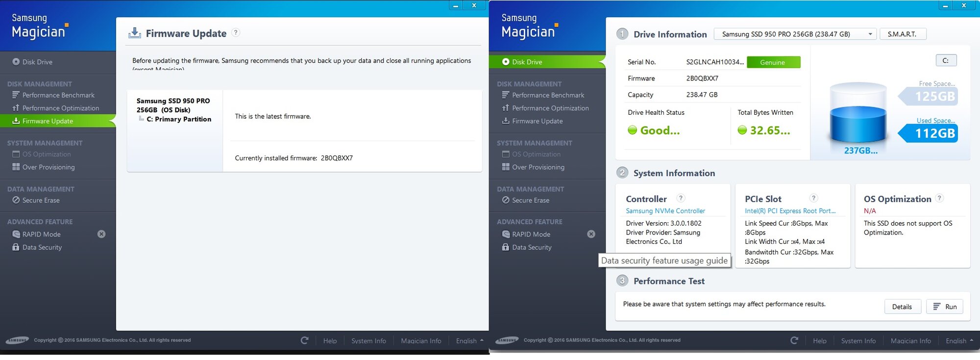Select Performance Benchmark in the Firmware Update window sidebar
Viewport: 980px width, 360px height.
(x=58, y=95)
